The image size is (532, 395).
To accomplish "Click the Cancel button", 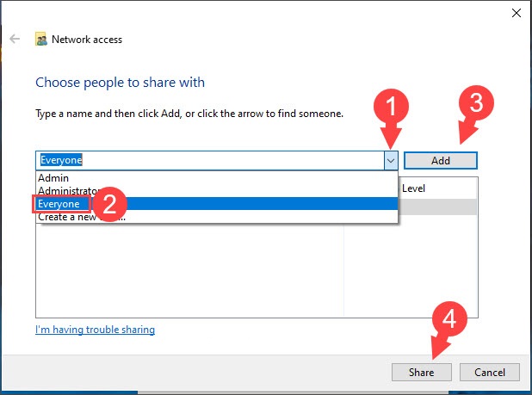I will tap(490, 373).
